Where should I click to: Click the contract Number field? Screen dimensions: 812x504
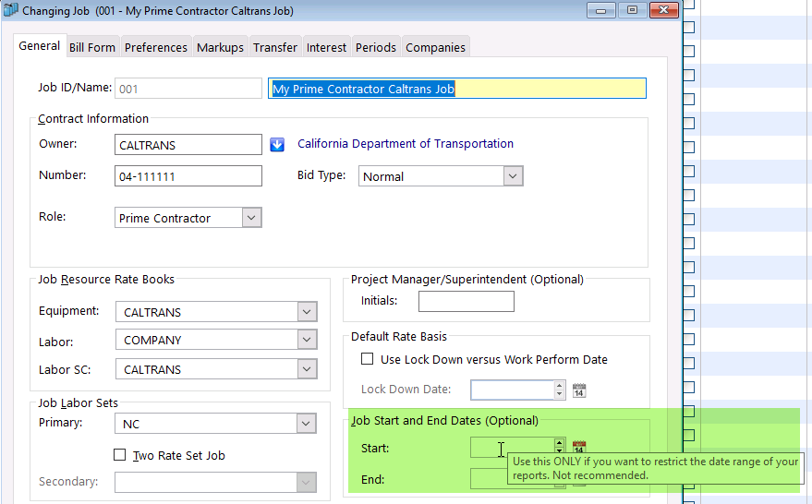click(188, 176)
